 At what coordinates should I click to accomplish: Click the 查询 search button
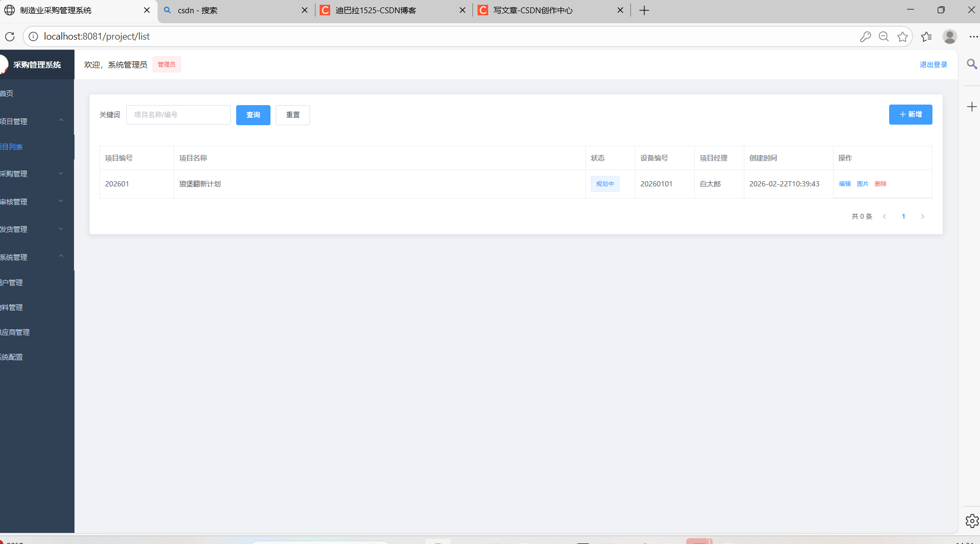click(253, 115)
